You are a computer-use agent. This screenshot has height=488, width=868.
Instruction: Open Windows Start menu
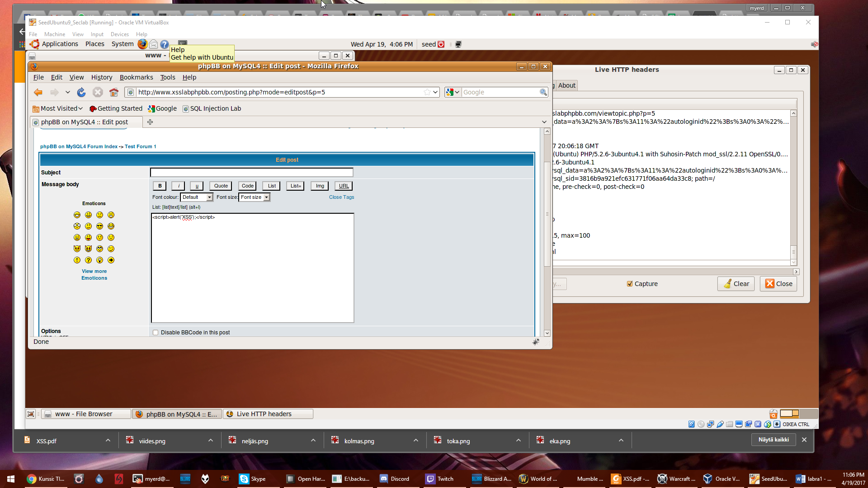(x=11, y=479)
